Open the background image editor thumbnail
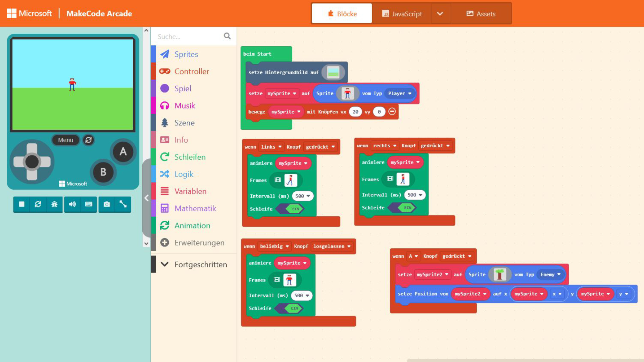Viewport: 644px width, 362px height. click(x=333, y=72)
